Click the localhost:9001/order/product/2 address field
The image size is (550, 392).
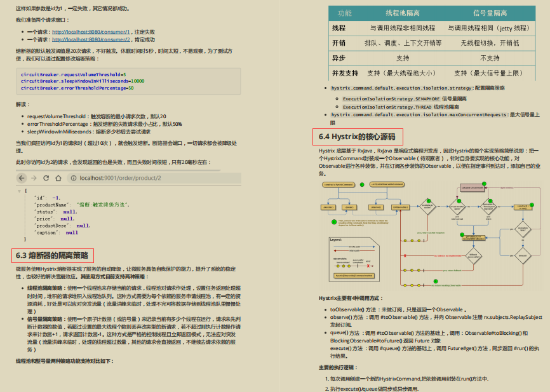154,178
